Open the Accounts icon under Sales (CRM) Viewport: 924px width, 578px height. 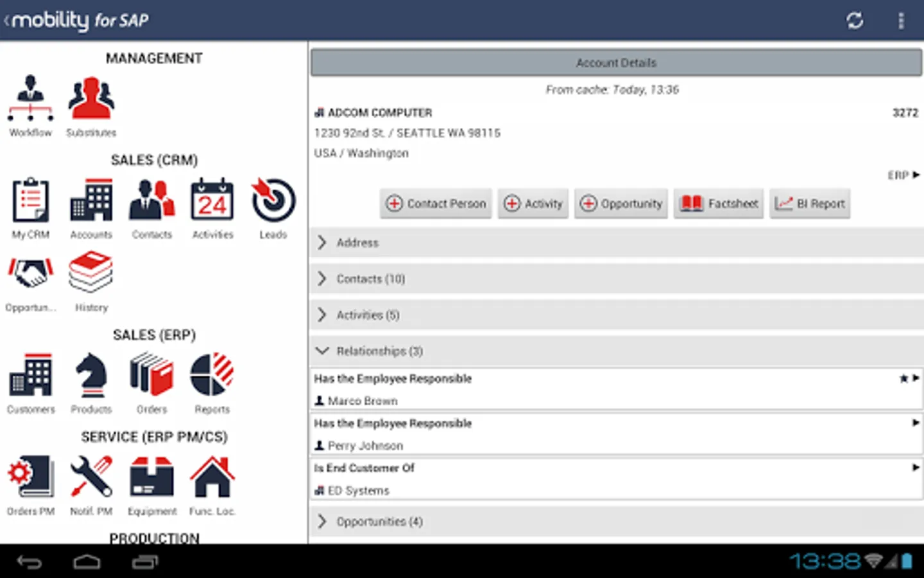click(91, 200)
